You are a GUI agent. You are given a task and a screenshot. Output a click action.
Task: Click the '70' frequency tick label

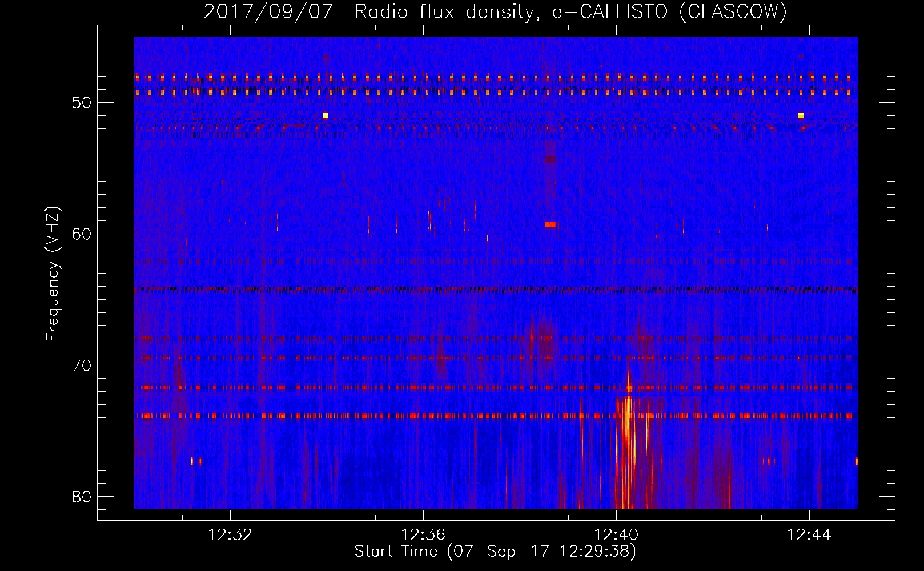click(x=82, y=365)
